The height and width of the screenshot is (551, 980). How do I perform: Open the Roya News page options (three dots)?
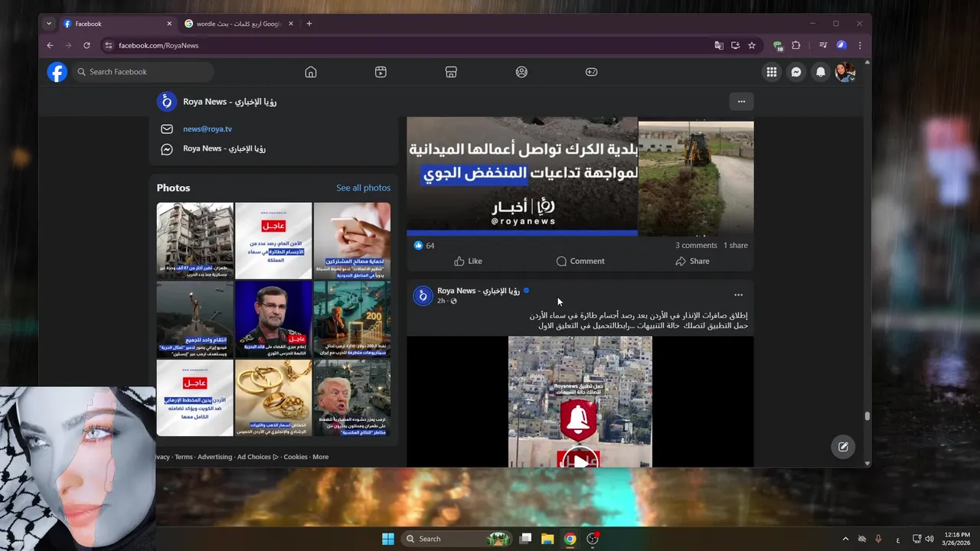pos(741,101)
